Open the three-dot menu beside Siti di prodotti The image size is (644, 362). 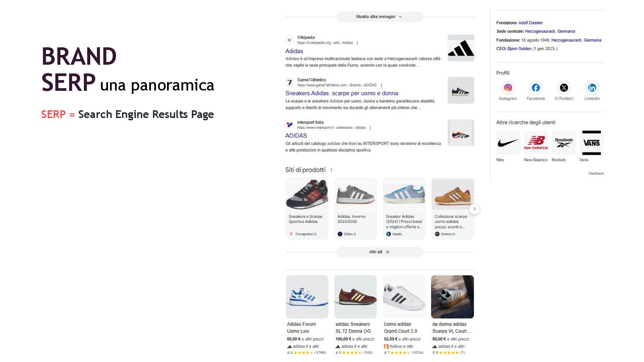pos(331,170)
